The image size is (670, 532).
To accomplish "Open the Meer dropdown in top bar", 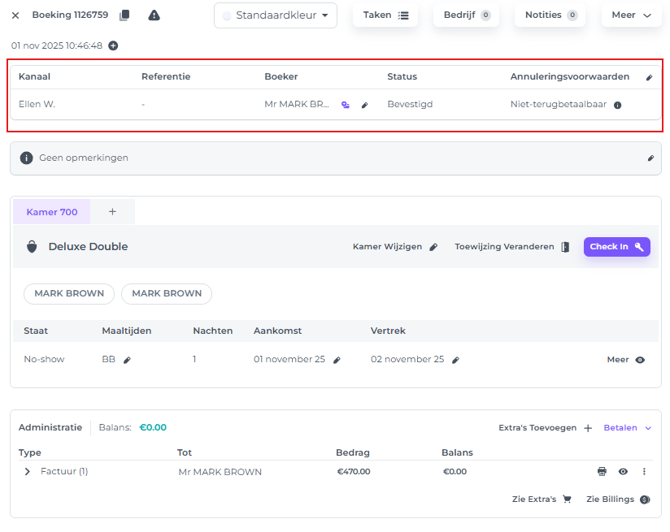I will [x=631, y=15].
